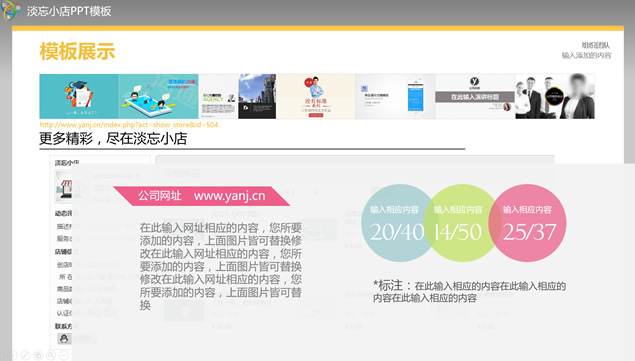Click the slideshow next-slide arrow control
The image size is (635, 361).
coord(13,355)
